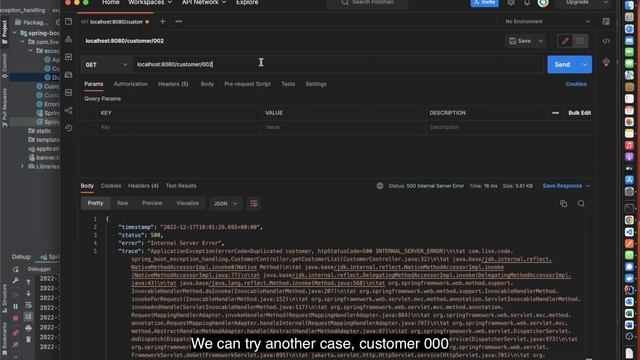Select response Headers (4) tab
The height and width of the screenshot is (360, 640).
[x=143, y=186]
